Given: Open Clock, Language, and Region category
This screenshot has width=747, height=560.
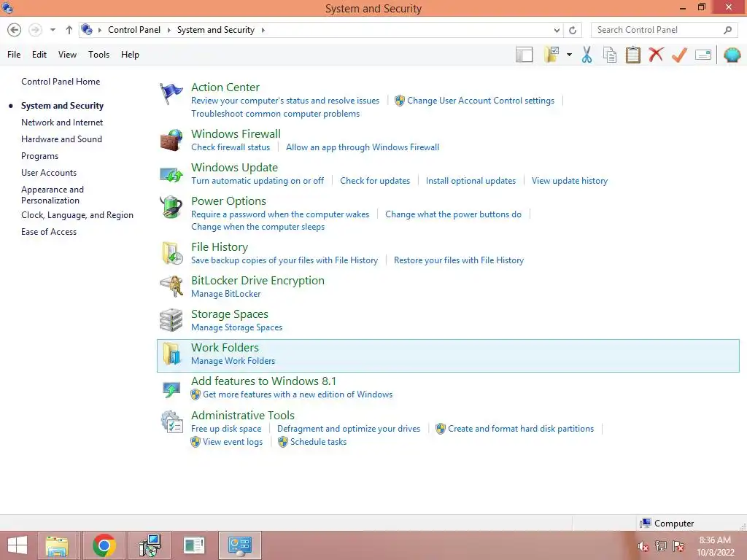Looking at the screenshot, I should 77,215.
